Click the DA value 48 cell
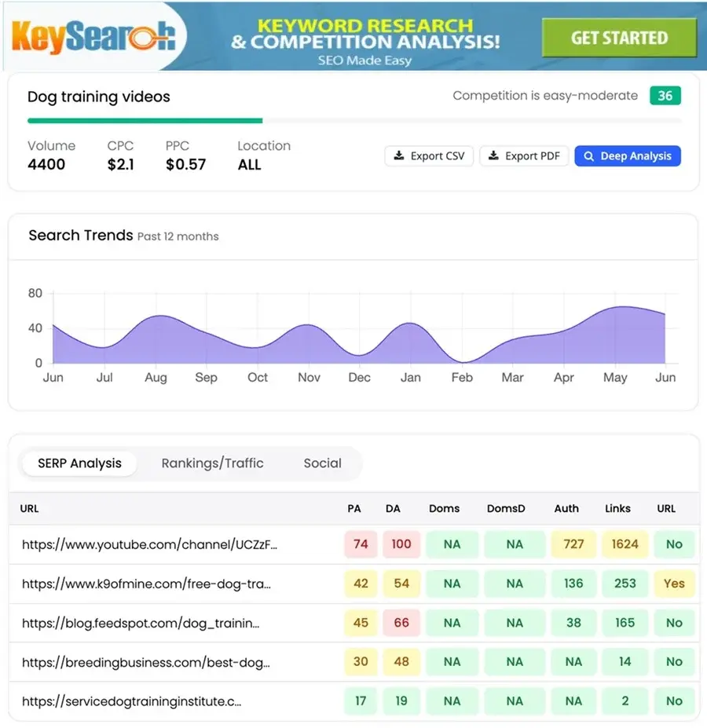Viewport: 707px width, 728px height. [x=401, y=661]
